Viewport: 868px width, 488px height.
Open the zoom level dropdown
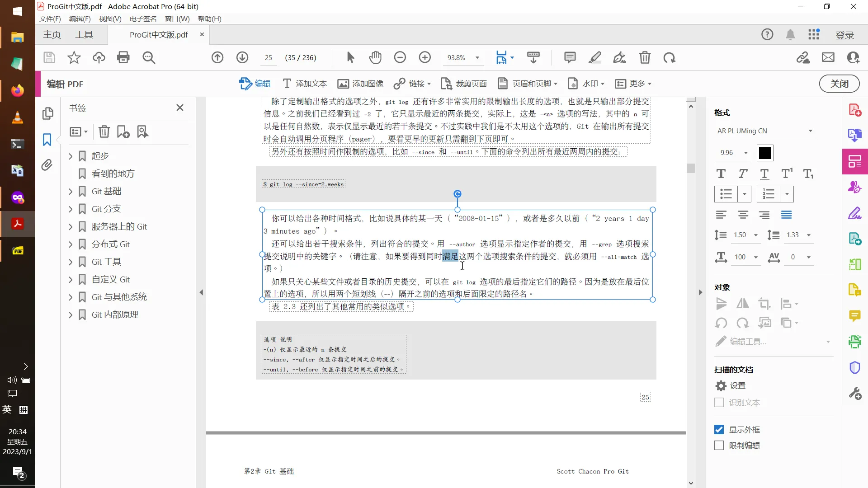coord(476,57)
